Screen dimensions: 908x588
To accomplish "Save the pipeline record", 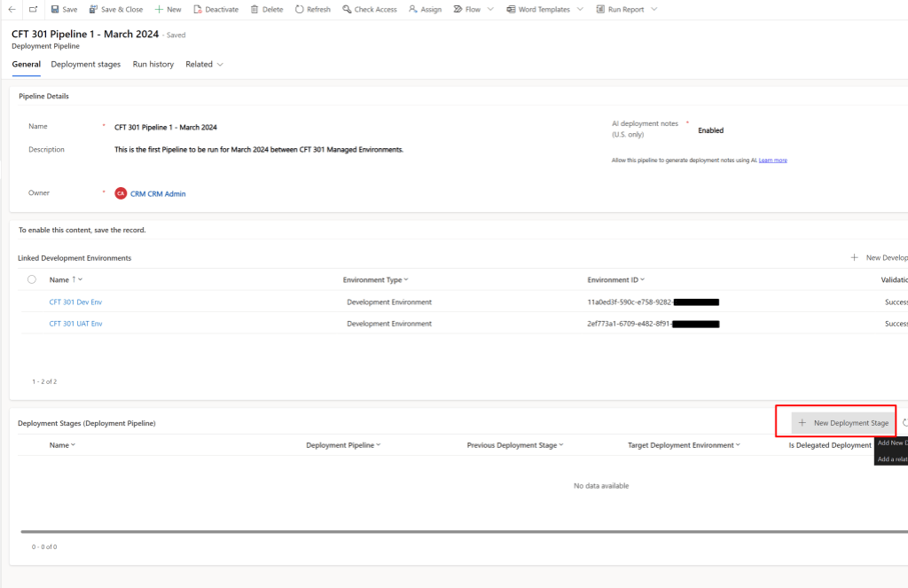I will tap(62, 9).
